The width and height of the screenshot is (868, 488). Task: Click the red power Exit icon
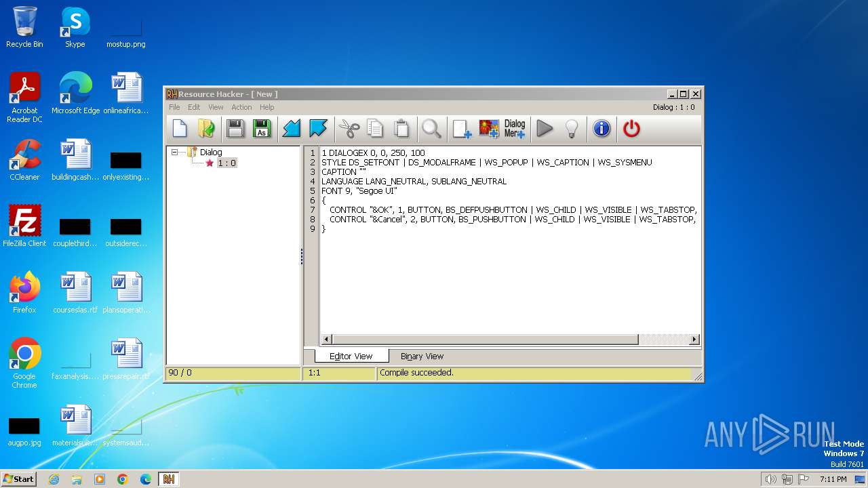(631, 128)
